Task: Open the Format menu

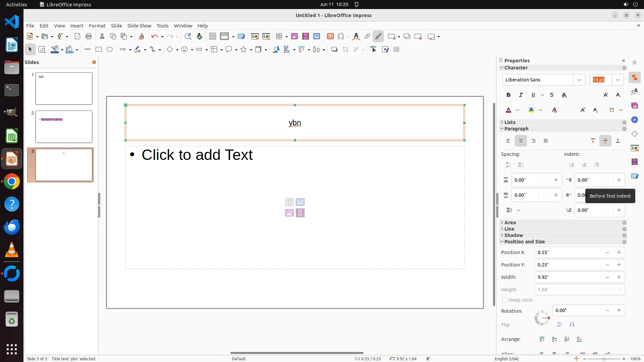Action: click(x=97, y=26)
